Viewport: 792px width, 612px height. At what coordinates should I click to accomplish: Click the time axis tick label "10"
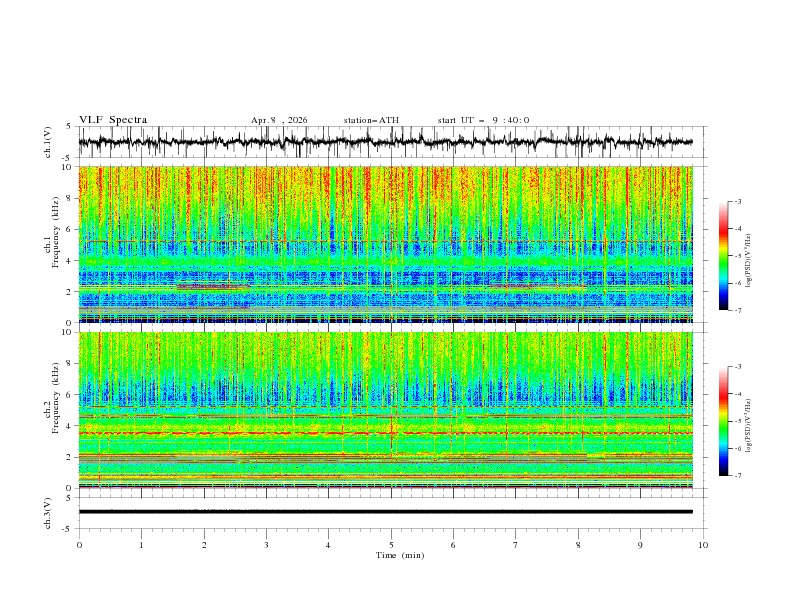pos(703,545)
